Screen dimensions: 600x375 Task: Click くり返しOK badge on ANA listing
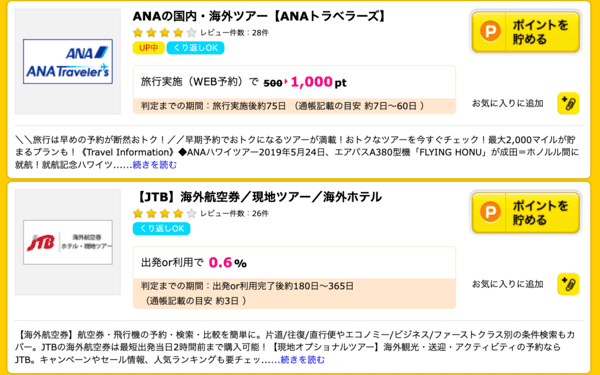point(196,48)
